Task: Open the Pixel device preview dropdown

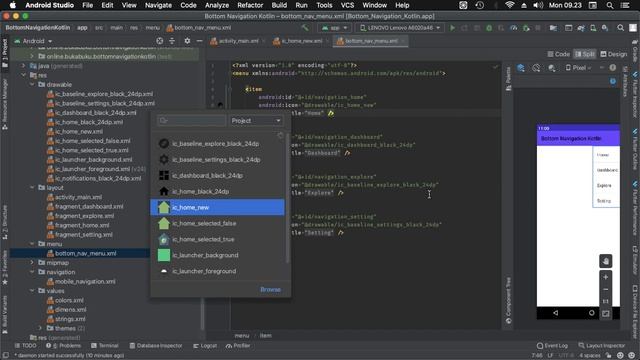Action: click(x=578, y=68)
